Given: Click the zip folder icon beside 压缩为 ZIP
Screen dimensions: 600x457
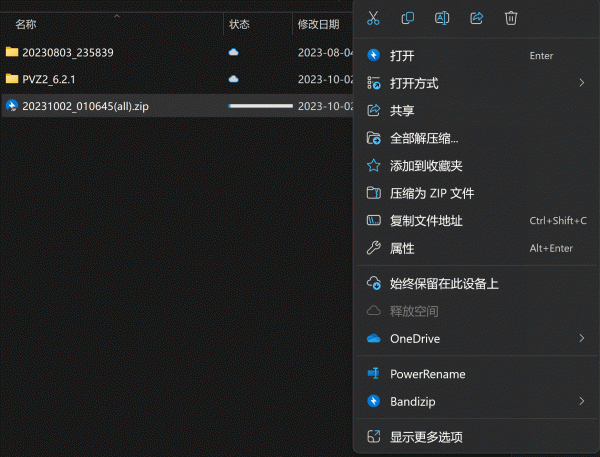Looking at the screenshot, I should tap(373, 193).
